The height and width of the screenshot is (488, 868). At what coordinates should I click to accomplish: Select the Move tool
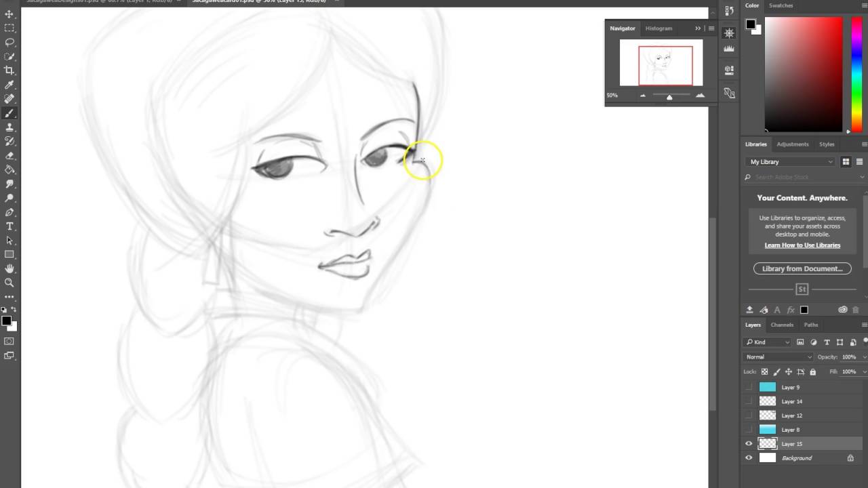point(9,14)
